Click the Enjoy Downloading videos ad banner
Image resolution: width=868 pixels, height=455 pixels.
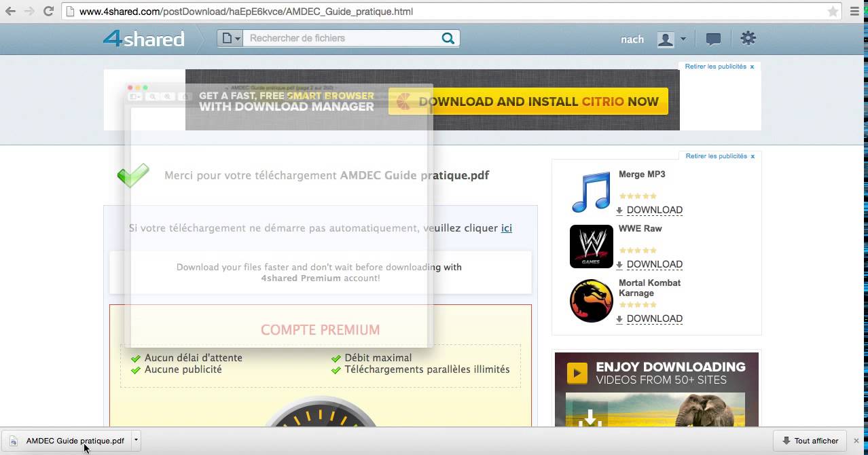656,389
